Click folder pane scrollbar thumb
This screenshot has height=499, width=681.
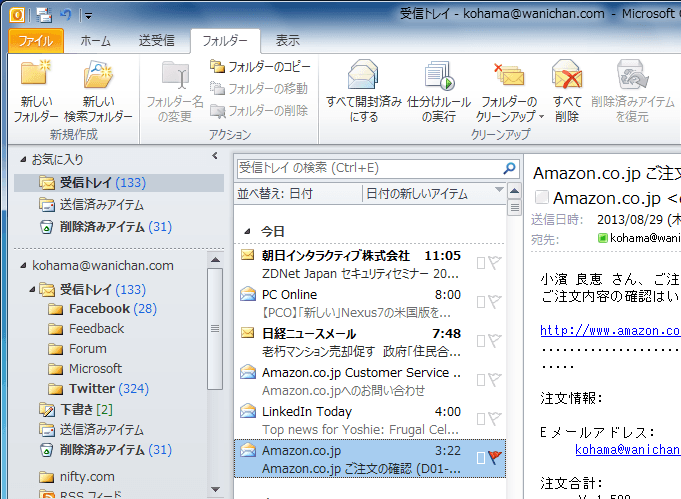tap(215, 329)
